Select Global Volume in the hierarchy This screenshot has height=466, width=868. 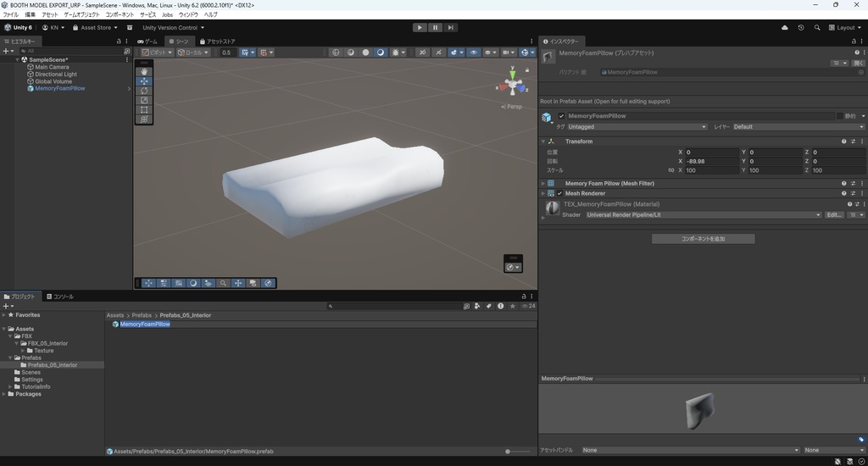53,81
